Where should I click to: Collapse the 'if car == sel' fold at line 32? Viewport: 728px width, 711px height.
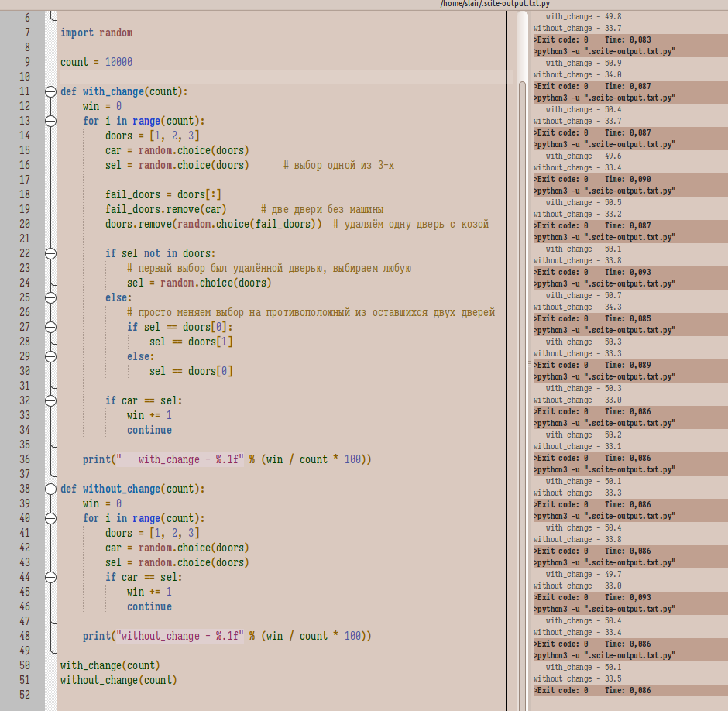[50, 400]
